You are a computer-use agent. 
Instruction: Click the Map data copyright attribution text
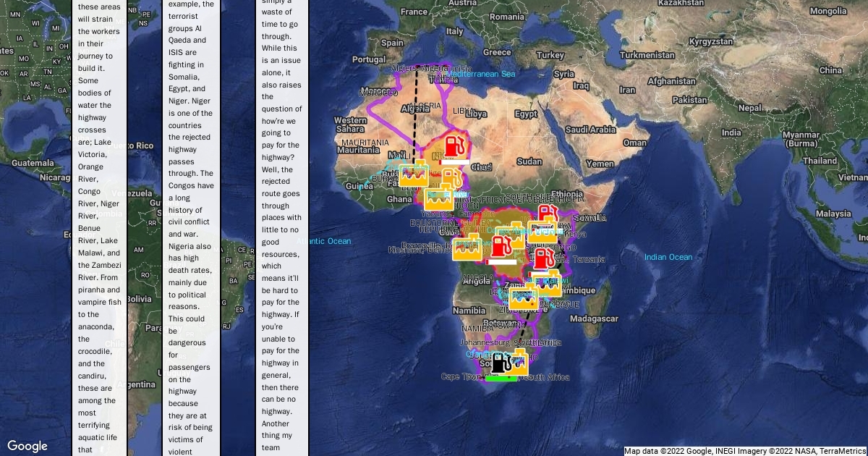(x=745, y=451)
